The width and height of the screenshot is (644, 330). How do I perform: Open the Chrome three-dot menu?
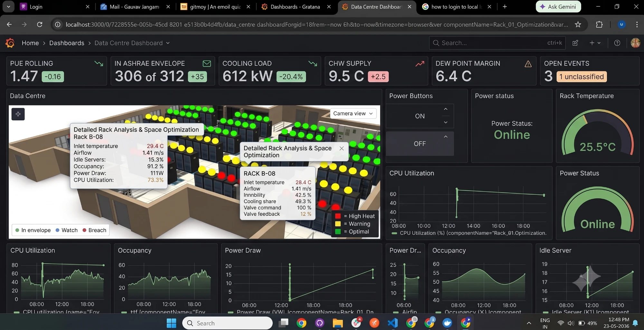pyautogui.click(x=637, y=24)
